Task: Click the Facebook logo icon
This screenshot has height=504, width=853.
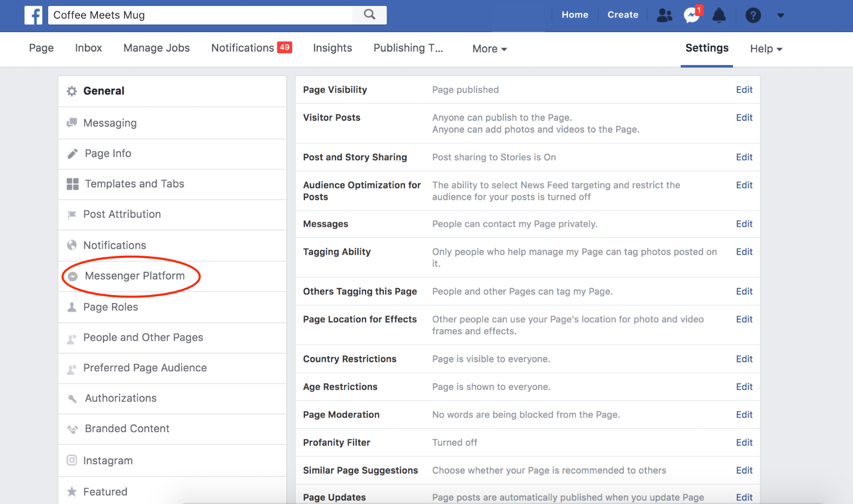Action: coord(33,15)
